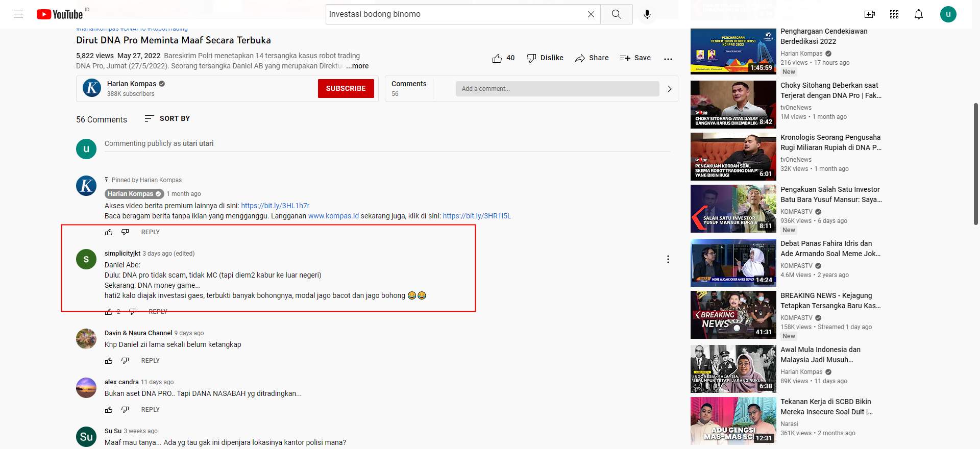Screen dimensions: 980x449
Task: Open the Sort by comments dropdown
Action: [167, 118]
